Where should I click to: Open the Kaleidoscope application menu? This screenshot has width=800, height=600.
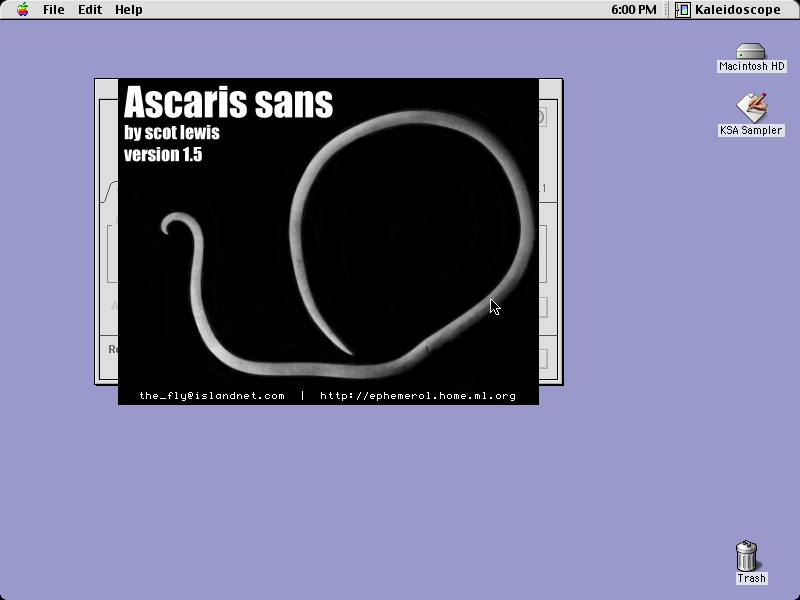coord(729,10)
